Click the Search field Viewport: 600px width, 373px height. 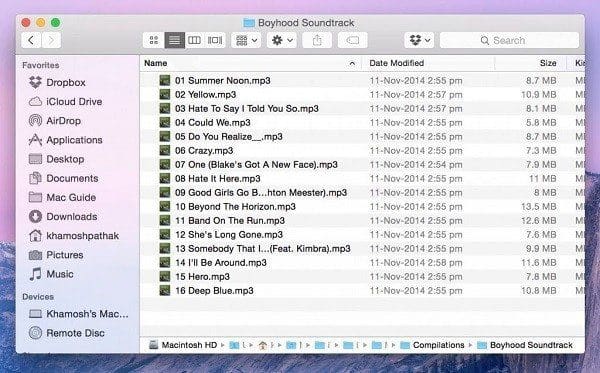click(x=509, y=40)
